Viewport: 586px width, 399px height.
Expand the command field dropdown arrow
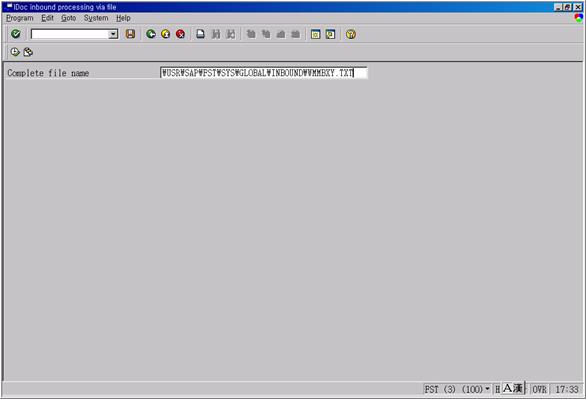tap(113, 34)
